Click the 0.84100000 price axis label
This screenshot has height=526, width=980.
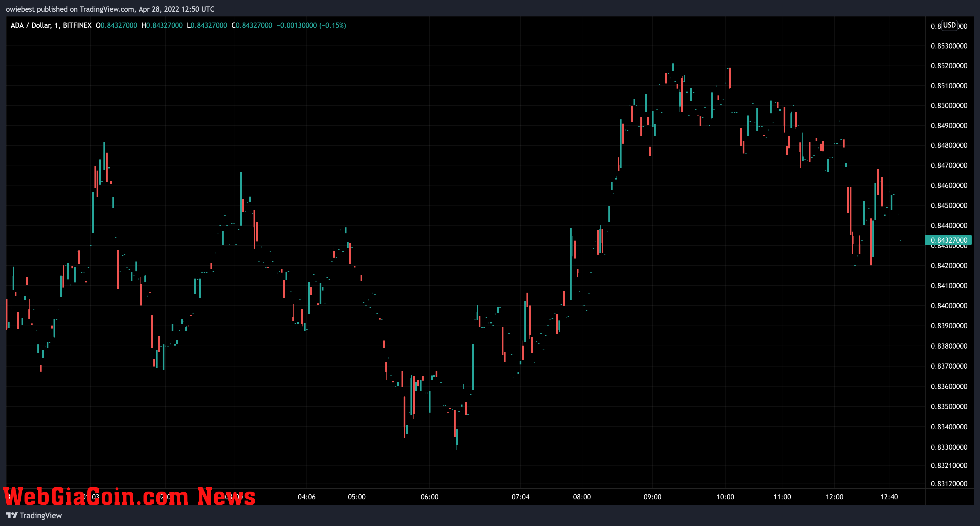[949, 285]
